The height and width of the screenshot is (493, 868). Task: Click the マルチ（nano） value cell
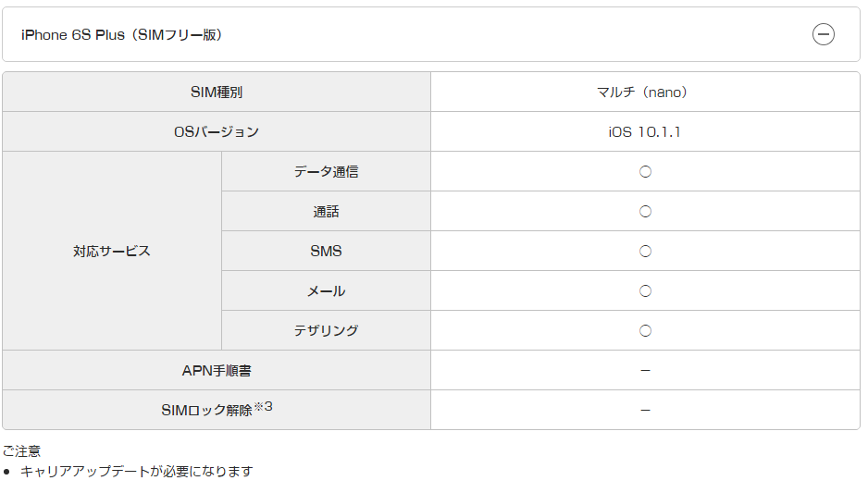click(x=646, y=92)
